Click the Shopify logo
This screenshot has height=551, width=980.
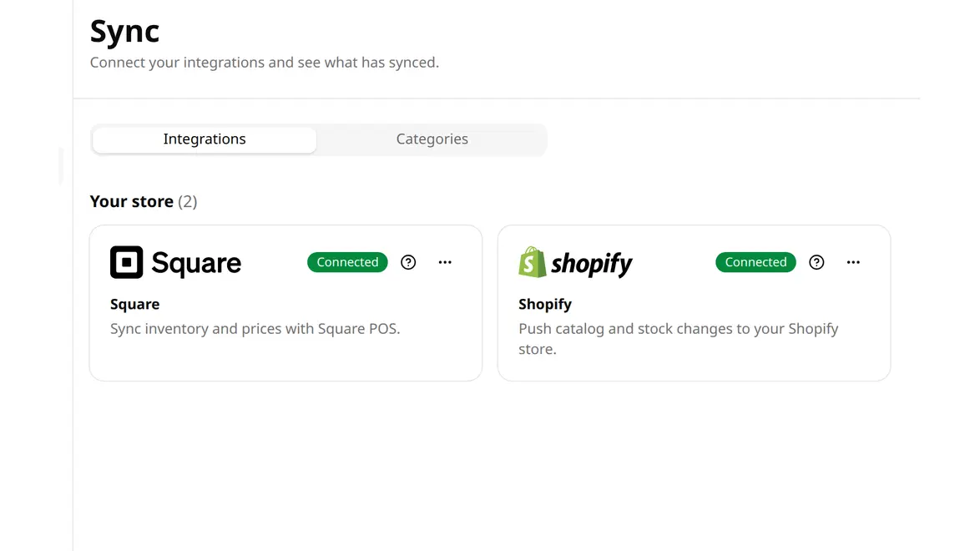[575, 262]
